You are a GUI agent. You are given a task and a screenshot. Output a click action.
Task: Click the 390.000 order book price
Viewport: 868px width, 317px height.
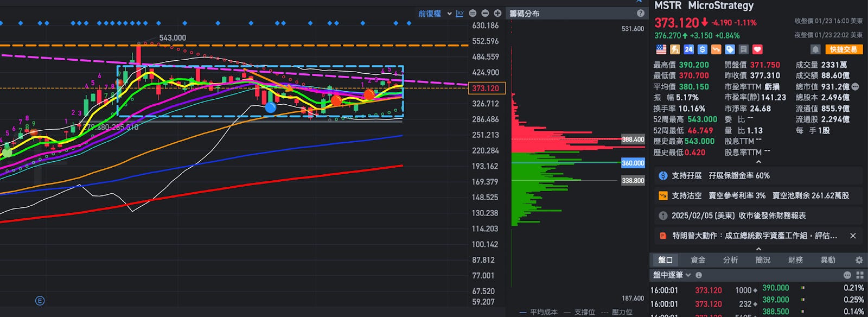(776, 288)
